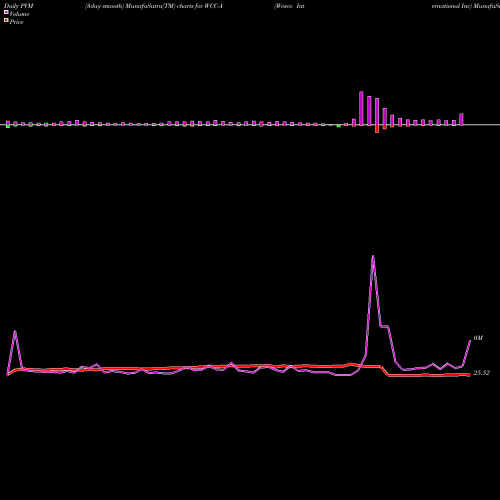Click the Price legend color swatch
Image resolution: width=500 pixels, height=500 pixels.
point(6,21)
